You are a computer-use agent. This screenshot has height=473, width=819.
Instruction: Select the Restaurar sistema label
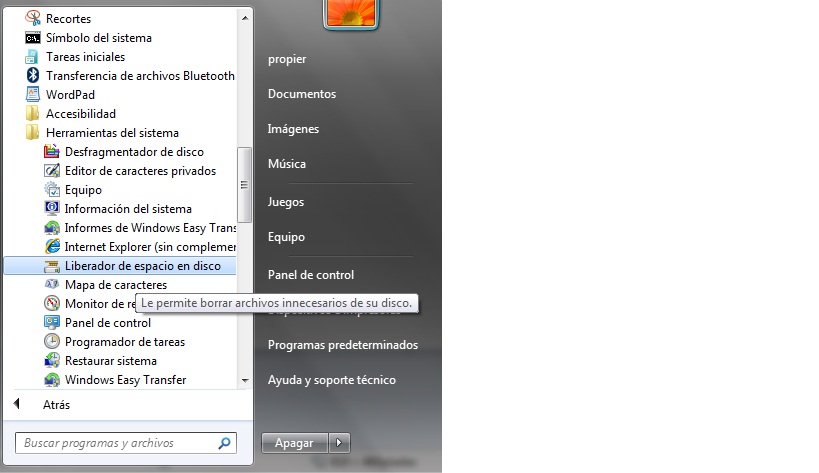click(111, 361)
